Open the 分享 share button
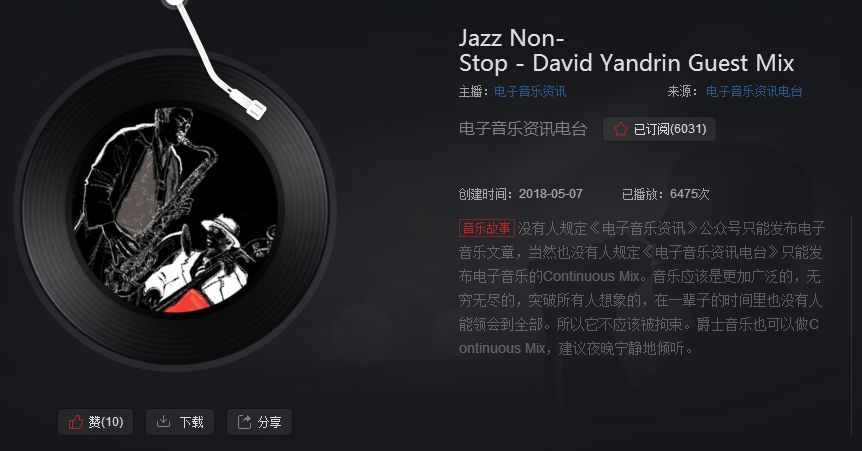This screenshot has height=451, width=862. [x=259, y=422]
